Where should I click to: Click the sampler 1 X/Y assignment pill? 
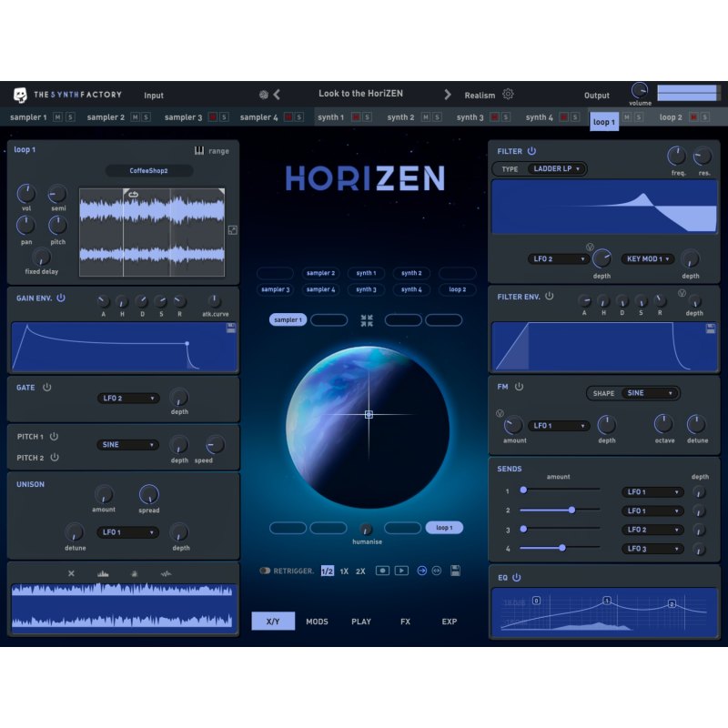[x=288, y=319]
